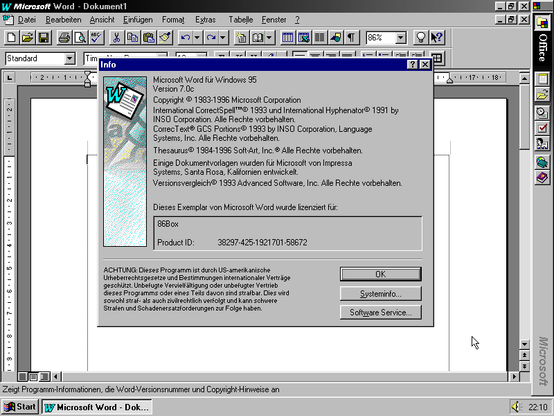Click the Info dialog help ? button
This screenshot has width=554, height=416.
pyautogui.click(x=412, y=65)
